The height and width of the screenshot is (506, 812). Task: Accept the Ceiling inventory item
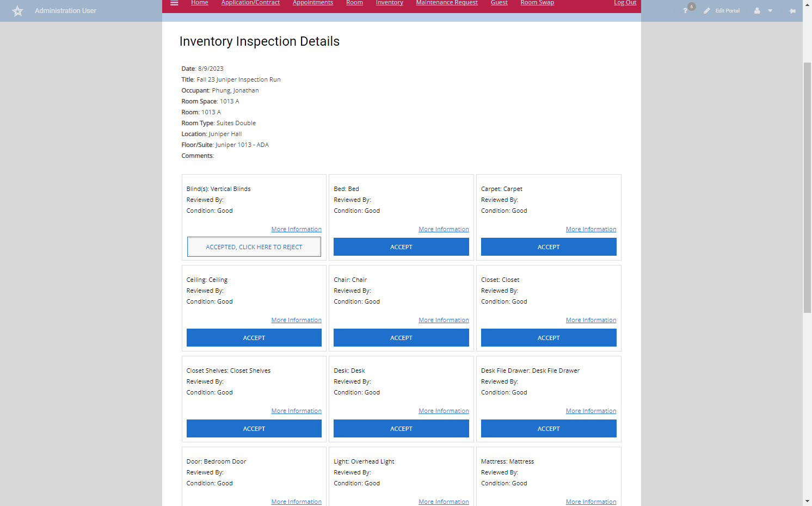[254, 337]
